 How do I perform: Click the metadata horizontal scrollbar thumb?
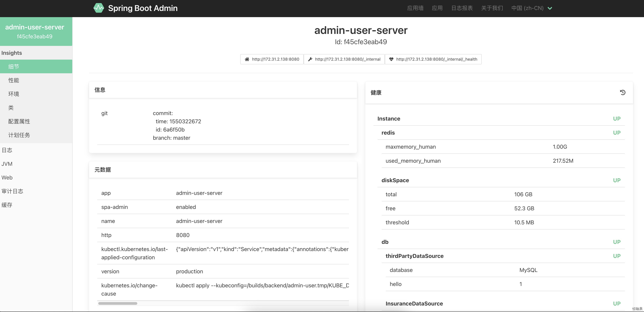[118, 303]
